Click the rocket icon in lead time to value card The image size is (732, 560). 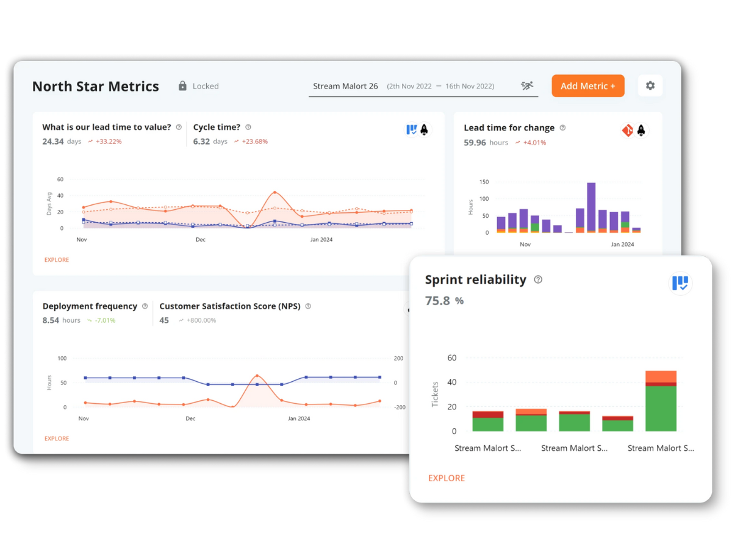[x=425, y=129]
